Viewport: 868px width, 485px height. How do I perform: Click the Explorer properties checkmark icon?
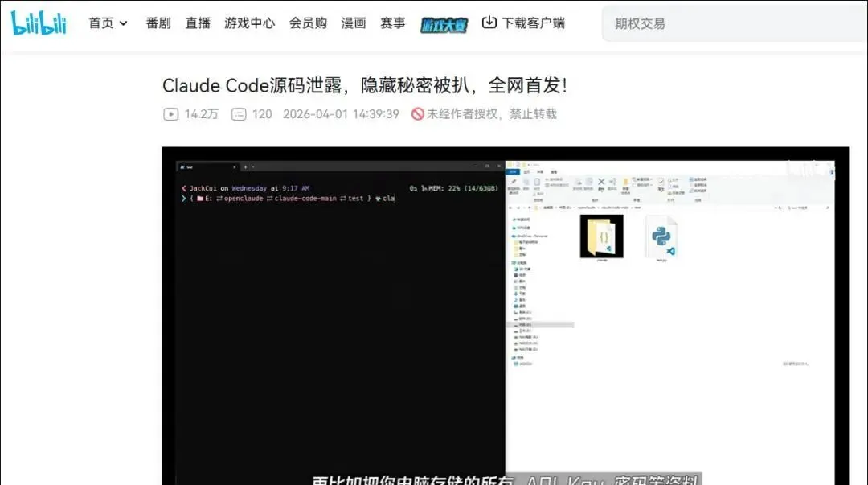(661, 182)
